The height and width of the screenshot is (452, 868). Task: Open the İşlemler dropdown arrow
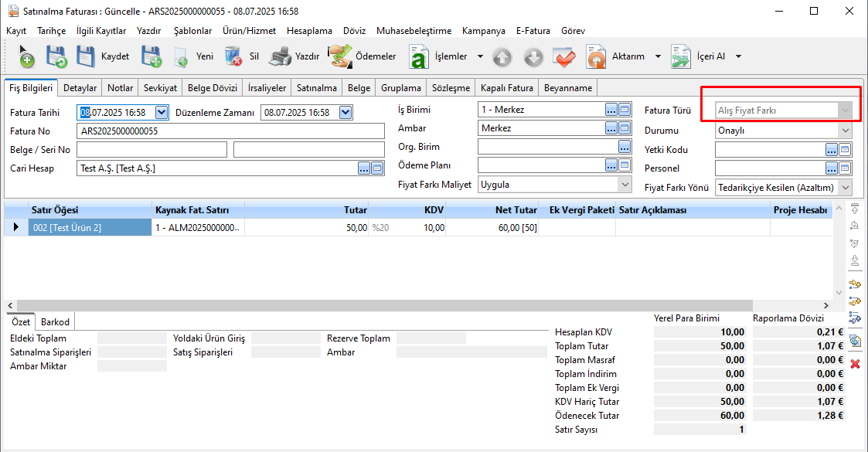(480, 56)
